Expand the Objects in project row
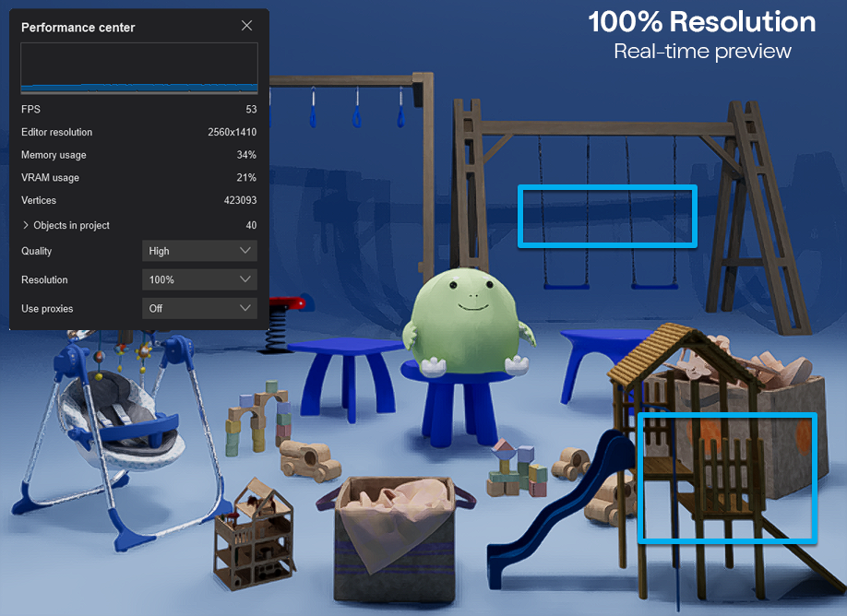Viewport: 847px width, 616px height. [x=26, y=226]
